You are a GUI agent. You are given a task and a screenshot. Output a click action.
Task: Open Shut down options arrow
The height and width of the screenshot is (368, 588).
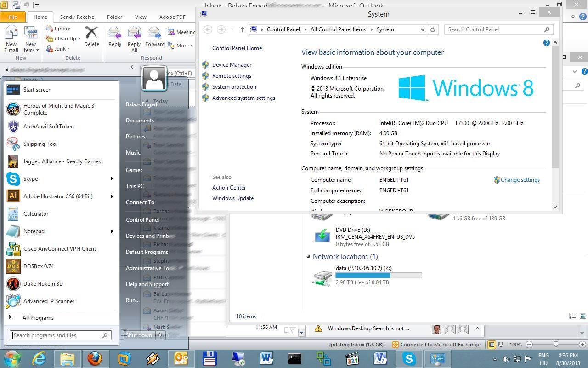coord(160,335)
